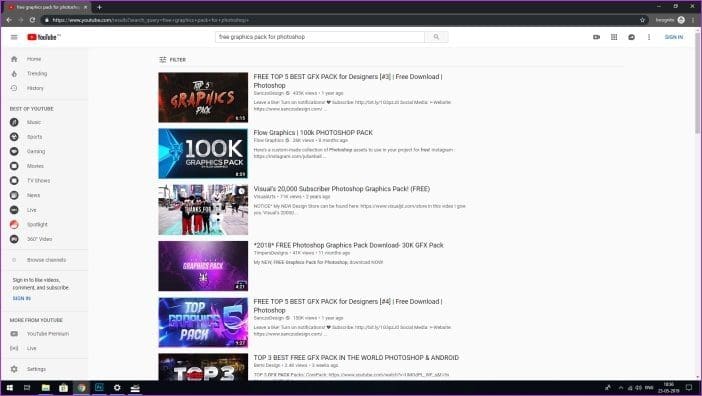Viewport: 702px width, 396px height.
Task: Show hidden system tray icons
Action: 621,388
